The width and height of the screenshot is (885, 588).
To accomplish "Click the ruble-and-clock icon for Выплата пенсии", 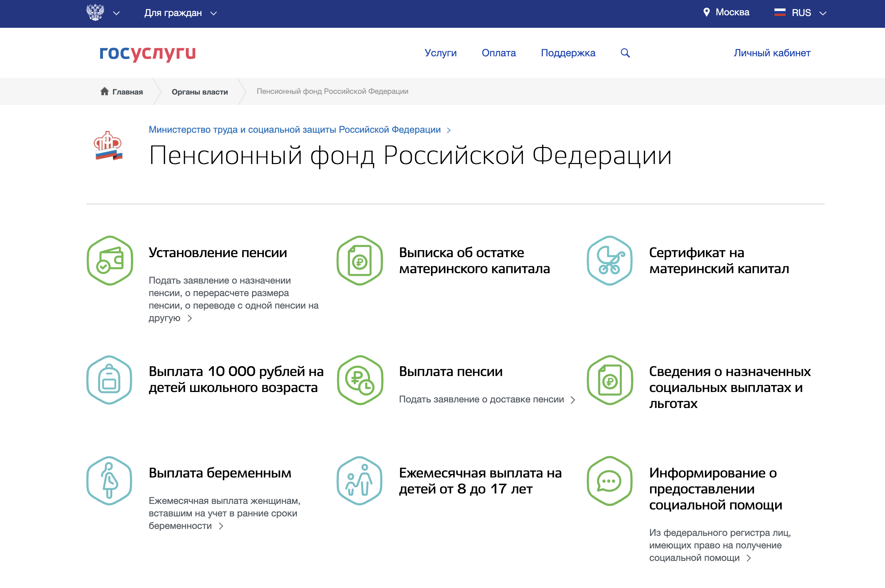I will 360,380.
